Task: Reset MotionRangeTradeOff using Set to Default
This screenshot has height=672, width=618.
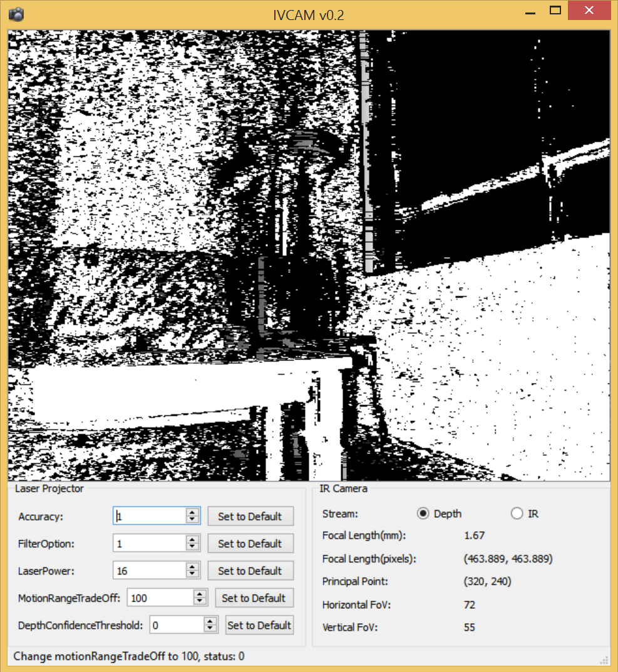Action: point(254,598)
